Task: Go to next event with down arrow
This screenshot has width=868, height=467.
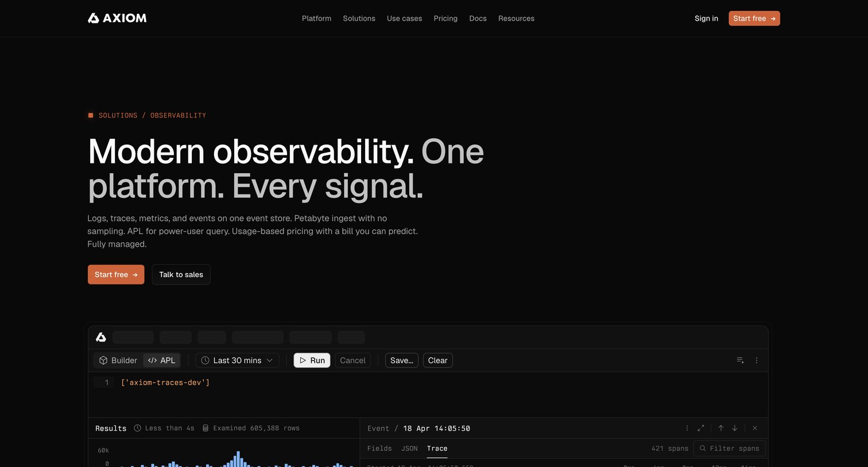Action: click(735, 428)
